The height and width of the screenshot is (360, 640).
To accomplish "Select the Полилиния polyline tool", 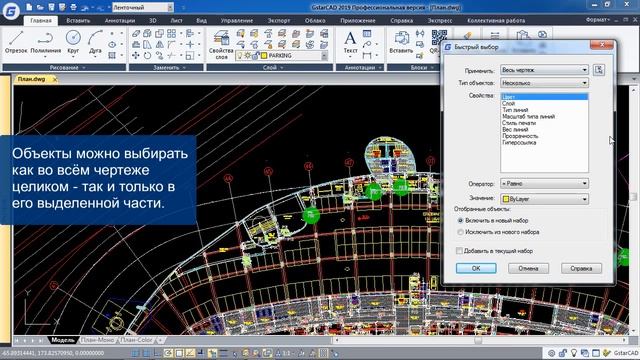I will 45,42.
